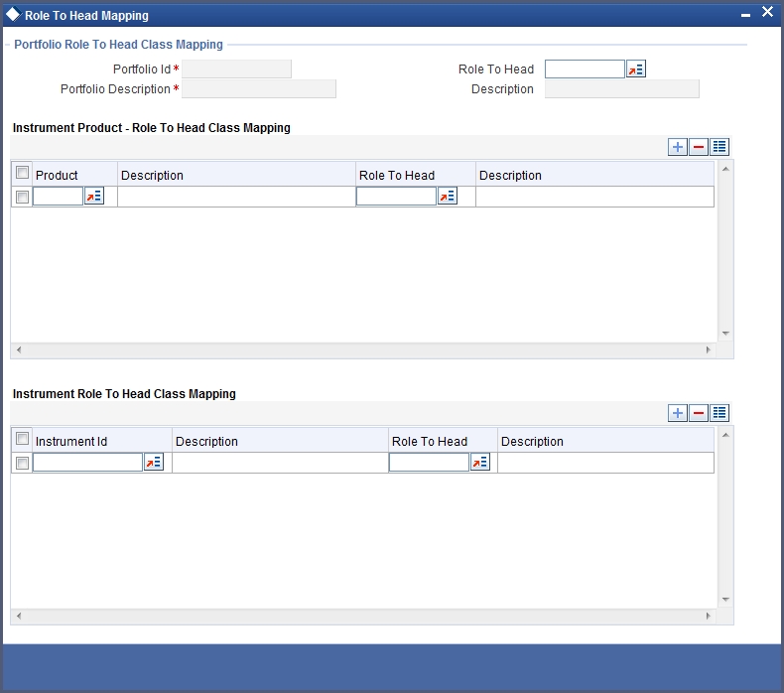Screen dimensions: 784x693
Task: Toggle select-all checkbox in Product table header
Action: [x=22, y=173]
